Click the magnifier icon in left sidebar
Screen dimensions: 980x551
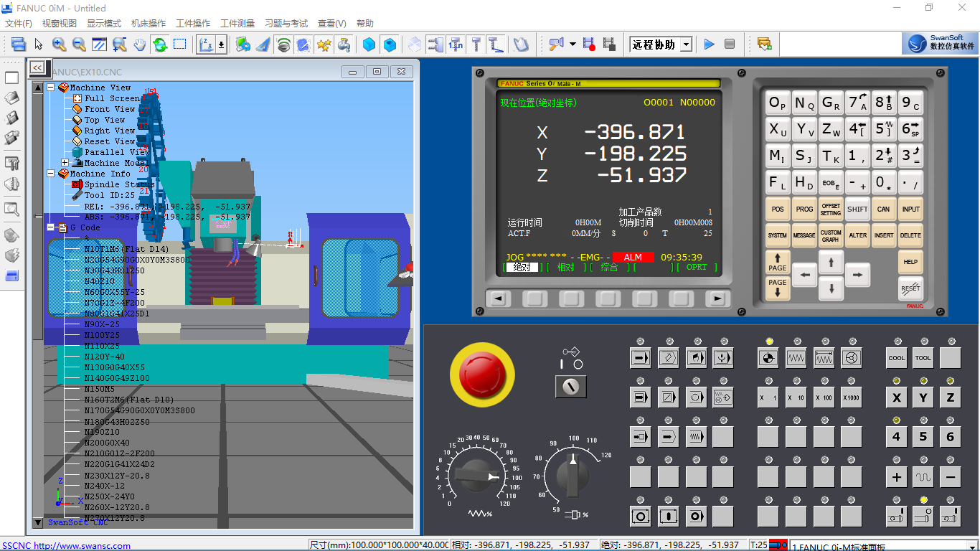tap(12, 209)
